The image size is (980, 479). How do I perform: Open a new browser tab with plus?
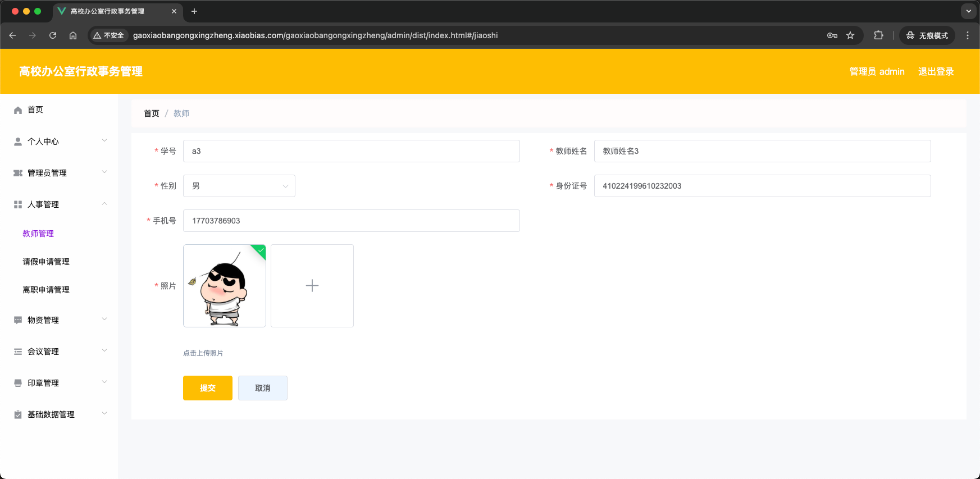tap(194, 11)
